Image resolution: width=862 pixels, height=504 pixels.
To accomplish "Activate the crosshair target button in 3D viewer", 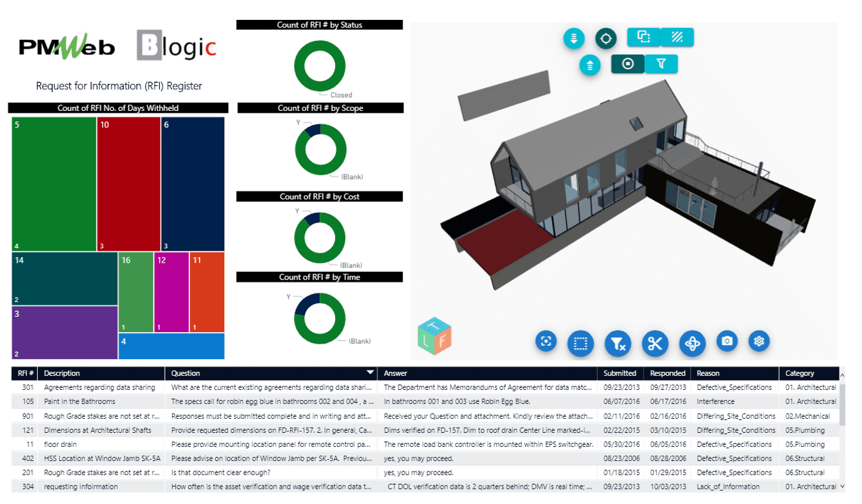I will [605, 38].
